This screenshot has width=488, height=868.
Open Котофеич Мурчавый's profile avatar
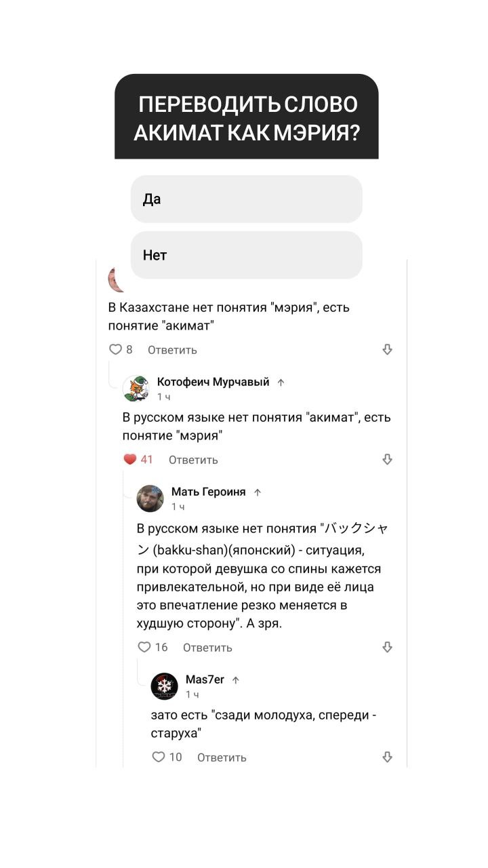(x=136, y=389)
